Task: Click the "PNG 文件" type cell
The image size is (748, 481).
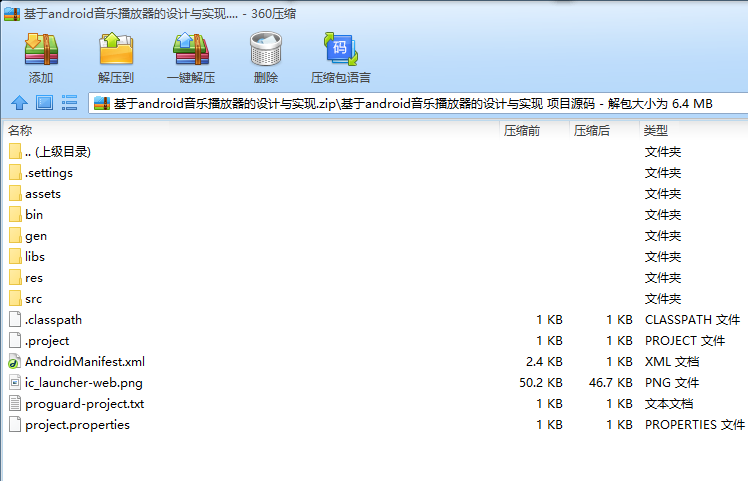Action: pyautogui.click(x=672, y=383)
